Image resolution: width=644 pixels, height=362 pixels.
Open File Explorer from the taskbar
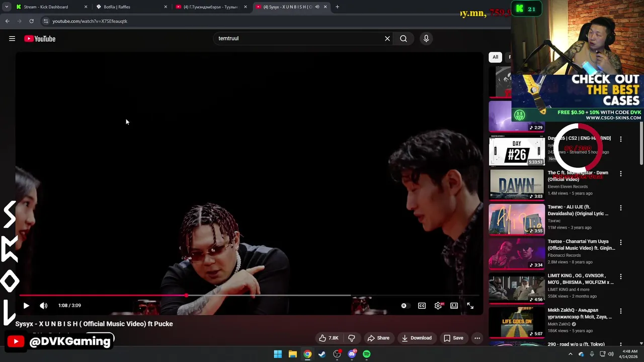(293, 354)
